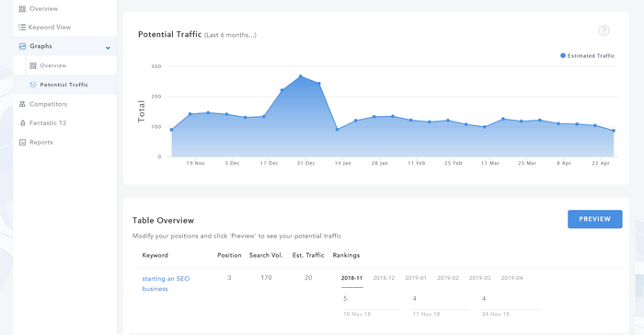Click estimated traffic value 20
Image resolution: width=644 pixels, height=335 pixels.
pyautogui.click(x=308, y=278)
